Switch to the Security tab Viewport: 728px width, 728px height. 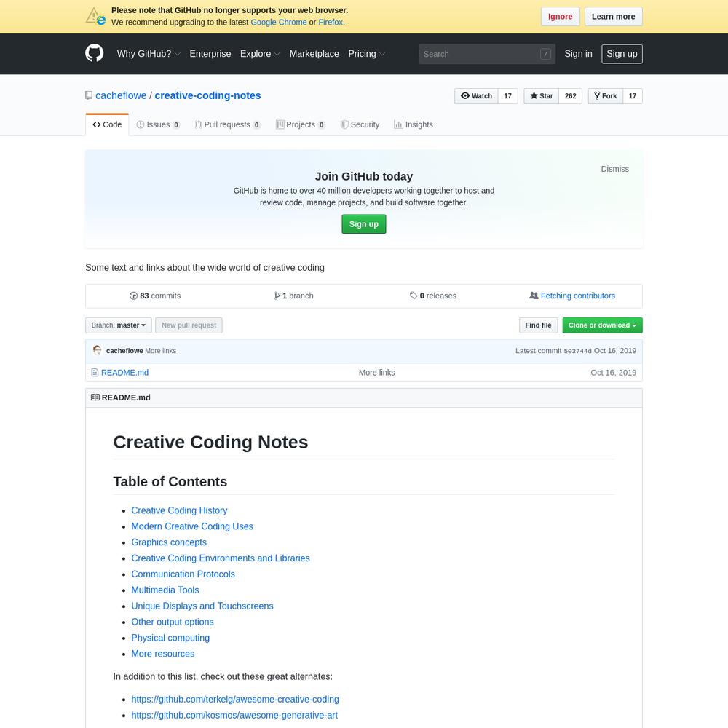pyautogui.click(x=360, y=124)
